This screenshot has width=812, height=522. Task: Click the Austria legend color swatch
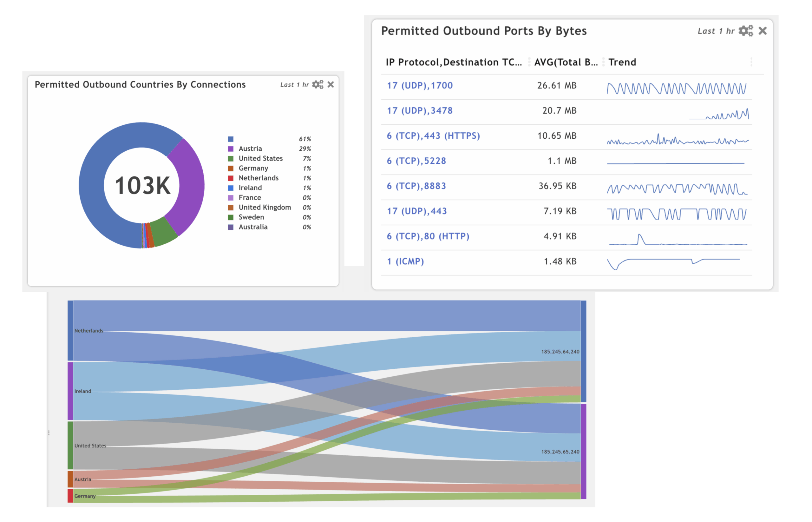tap(231, 149)
